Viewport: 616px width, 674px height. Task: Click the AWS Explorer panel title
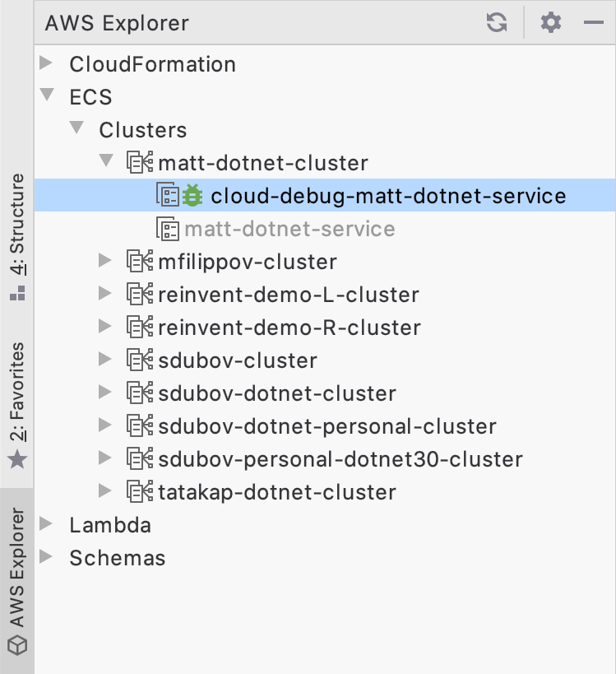coord(117,23)
